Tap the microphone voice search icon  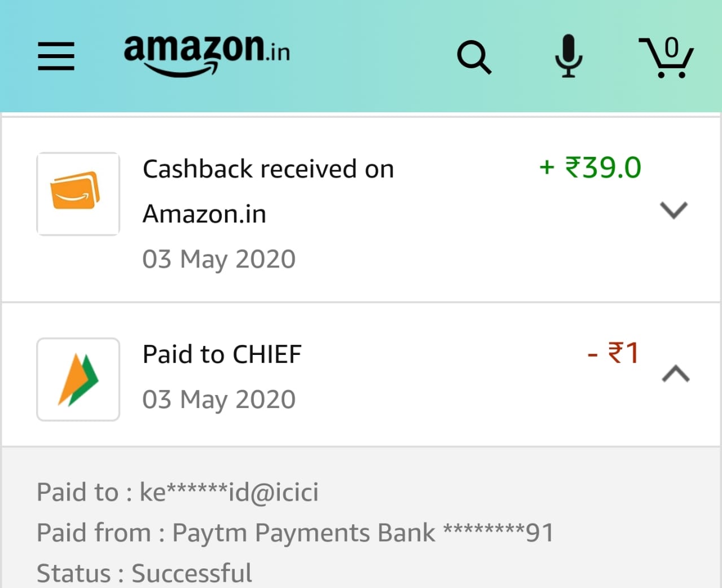(x=569, y=56)
